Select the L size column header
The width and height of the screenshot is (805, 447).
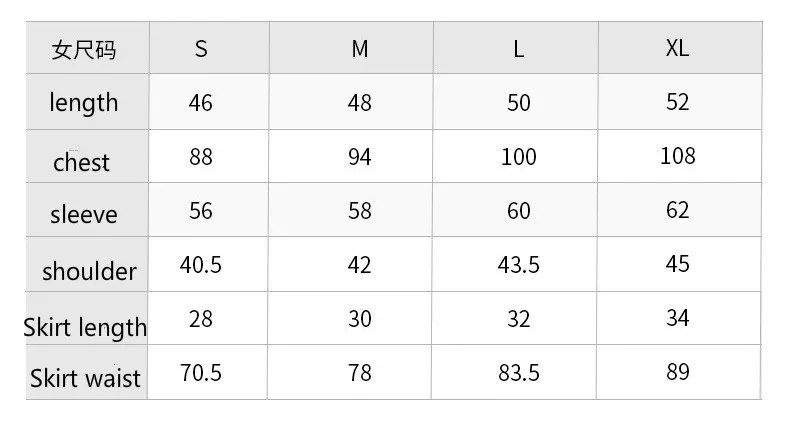[x=516, y=48]
